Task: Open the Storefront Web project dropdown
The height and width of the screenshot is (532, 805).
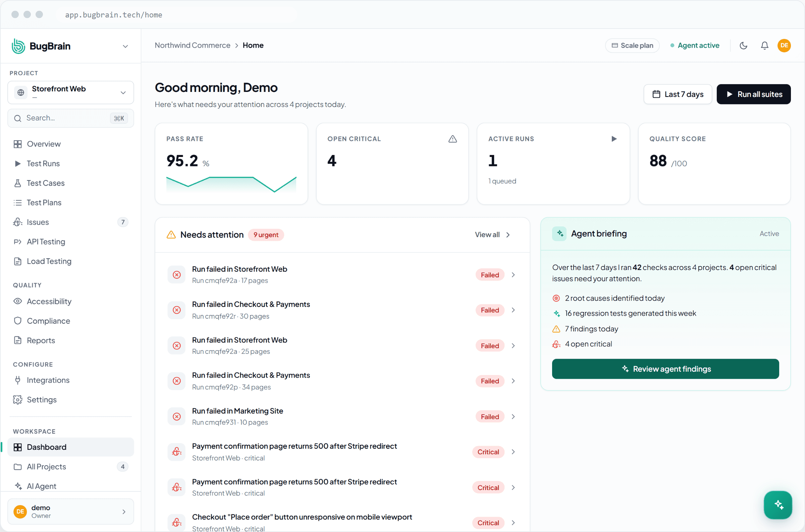Action: coord(70,92)
